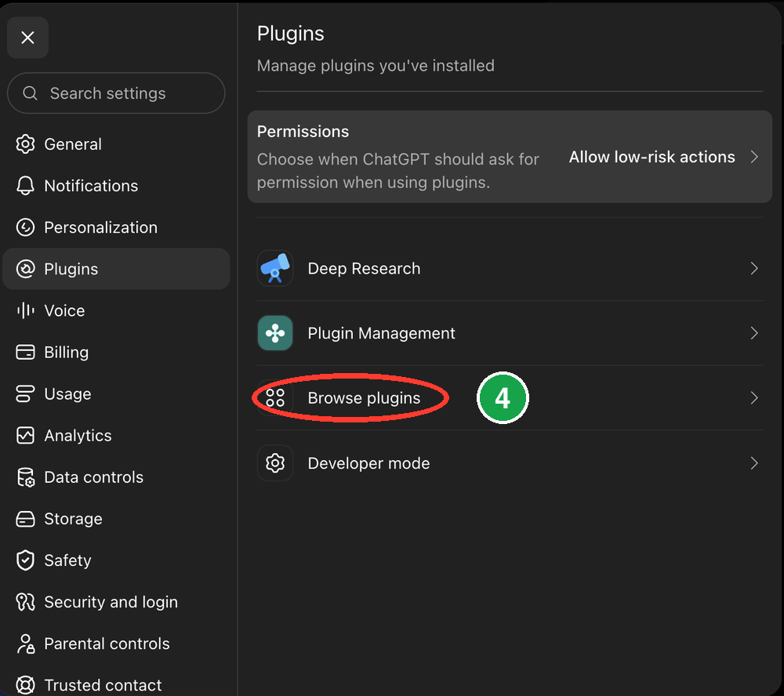This screenshot has height=696, width=784.
Task: Click the Plugin Management green icon
Action: click(275, 333)
